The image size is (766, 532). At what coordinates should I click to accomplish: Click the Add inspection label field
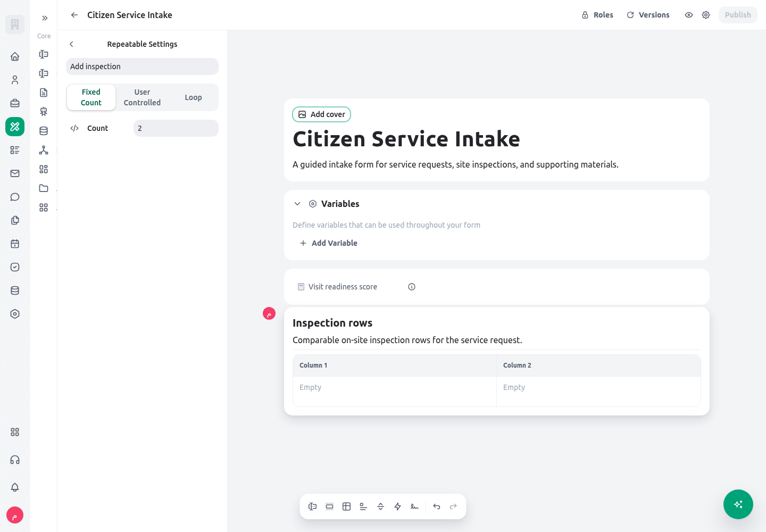[142, 66]
